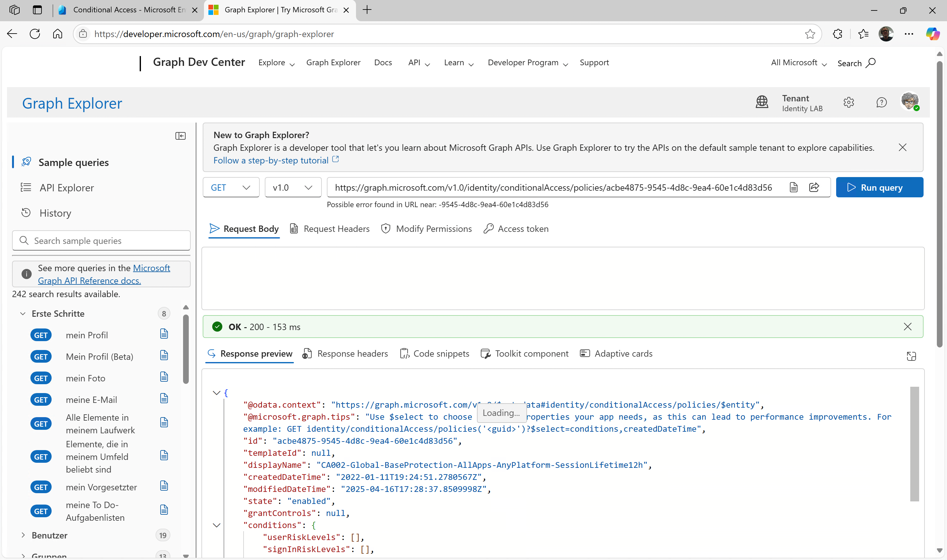The height and width of the screenshot is (560, 947).
Task: Close the OK 200 status message
Action: point(907,327)
